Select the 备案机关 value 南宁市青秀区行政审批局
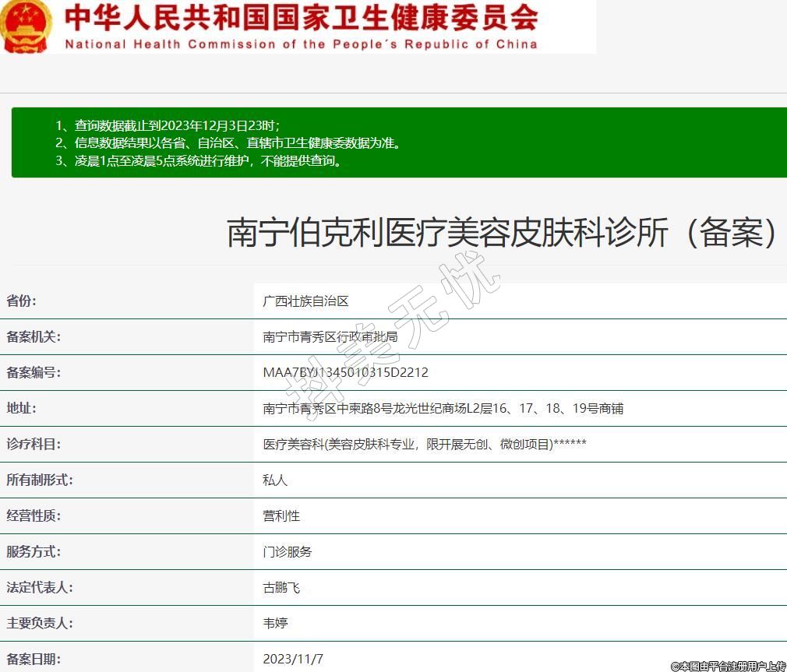Image resolution: width=787 pixels, height=672 pixels. 330,337
